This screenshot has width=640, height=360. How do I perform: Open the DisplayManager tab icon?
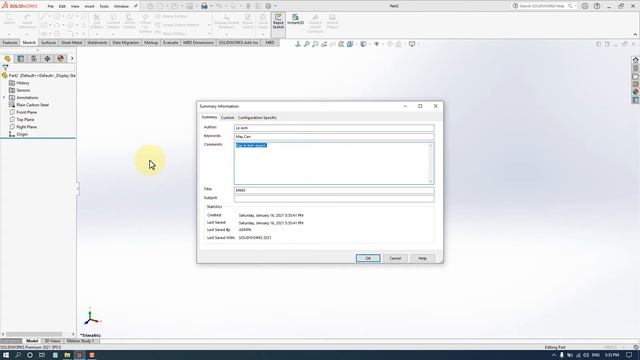[61, 59]
